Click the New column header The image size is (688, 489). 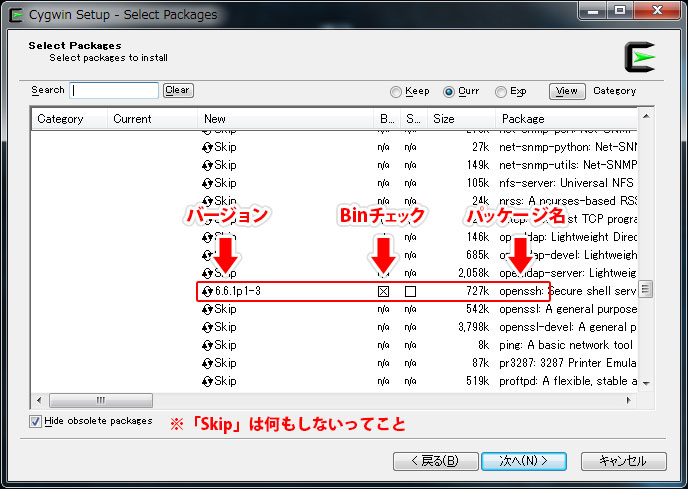(286, 119)
